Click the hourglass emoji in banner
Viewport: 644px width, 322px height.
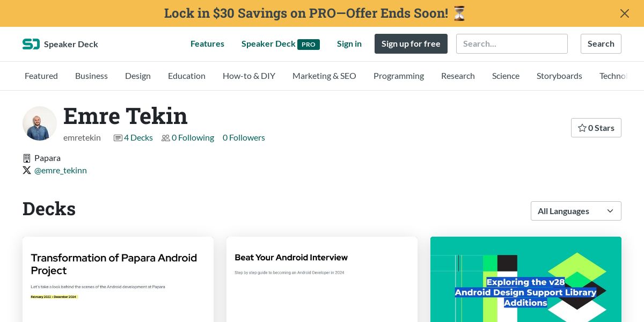click(459, 13)
